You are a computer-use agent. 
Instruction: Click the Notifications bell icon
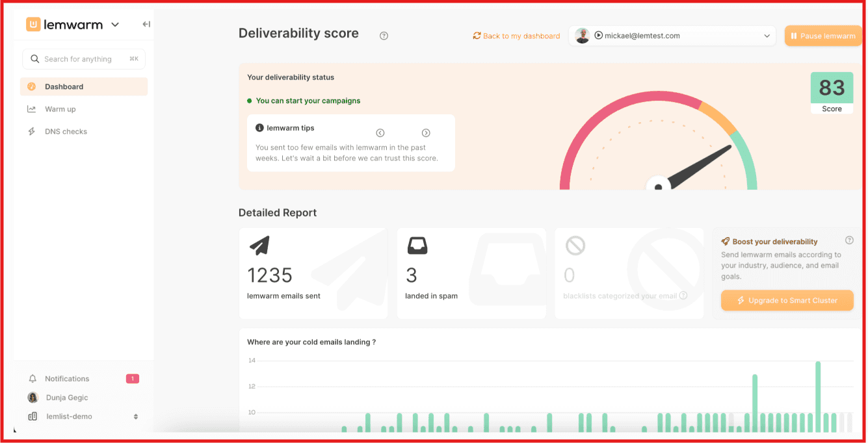pyautogui.click(x=32, y=378)
